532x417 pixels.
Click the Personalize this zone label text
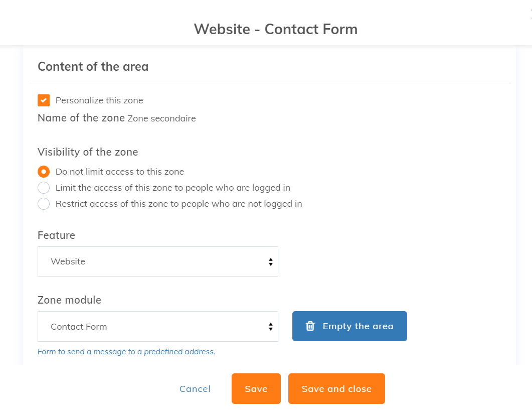pyautogui.click(x=99, y=100)
